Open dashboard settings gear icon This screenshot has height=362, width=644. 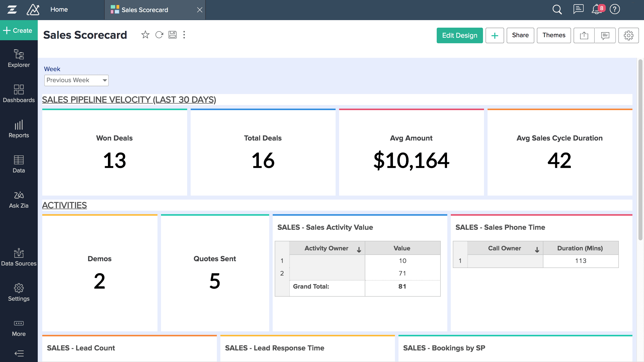(x=628, y=35)
